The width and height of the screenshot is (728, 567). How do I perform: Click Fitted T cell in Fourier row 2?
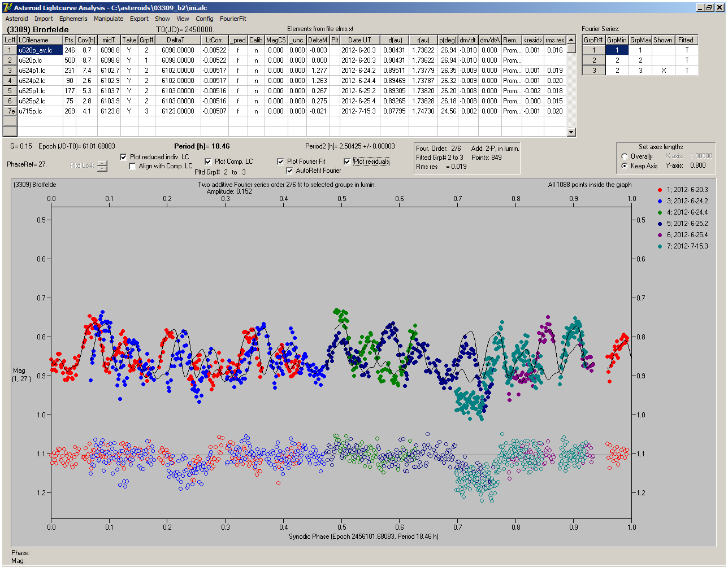pos(686,60)
